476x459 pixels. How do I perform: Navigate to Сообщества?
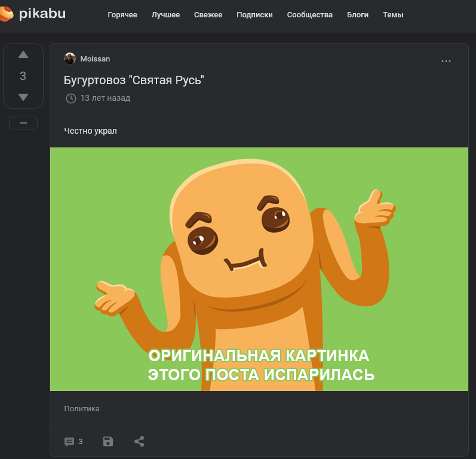(309, 15)
